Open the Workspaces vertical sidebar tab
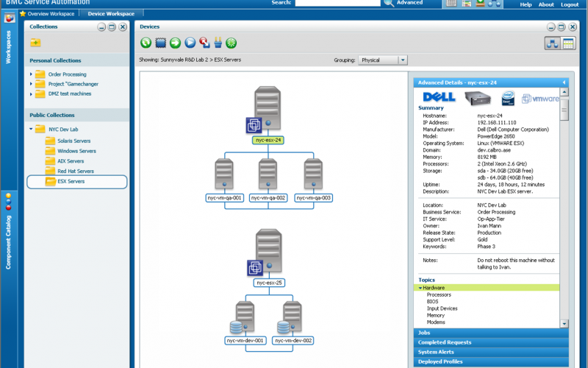This screenshot has height=368, width=588. 8,47
